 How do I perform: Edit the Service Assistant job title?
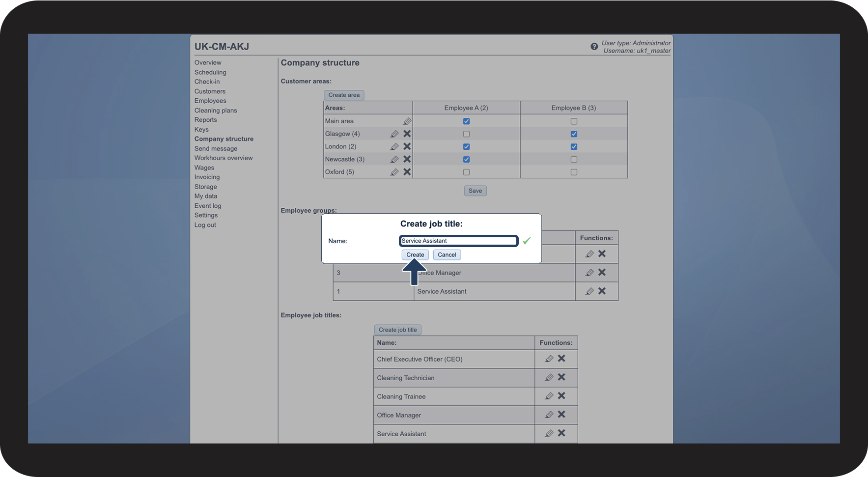549,434
